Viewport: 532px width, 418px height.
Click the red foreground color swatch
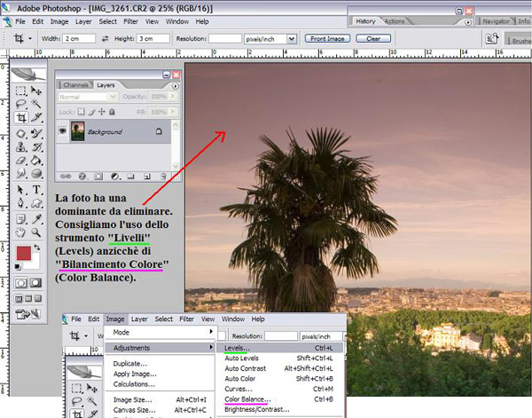[25, 254]
